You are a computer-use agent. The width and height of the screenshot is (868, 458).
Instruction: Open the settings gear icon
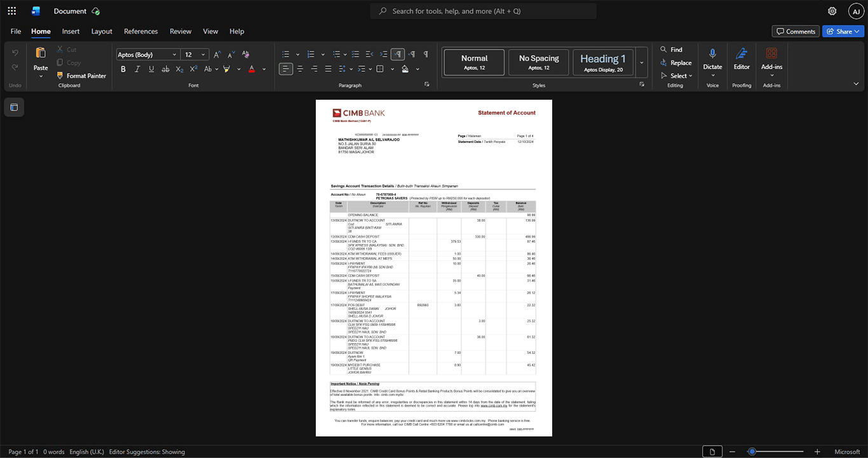click(x=832, y=11)
